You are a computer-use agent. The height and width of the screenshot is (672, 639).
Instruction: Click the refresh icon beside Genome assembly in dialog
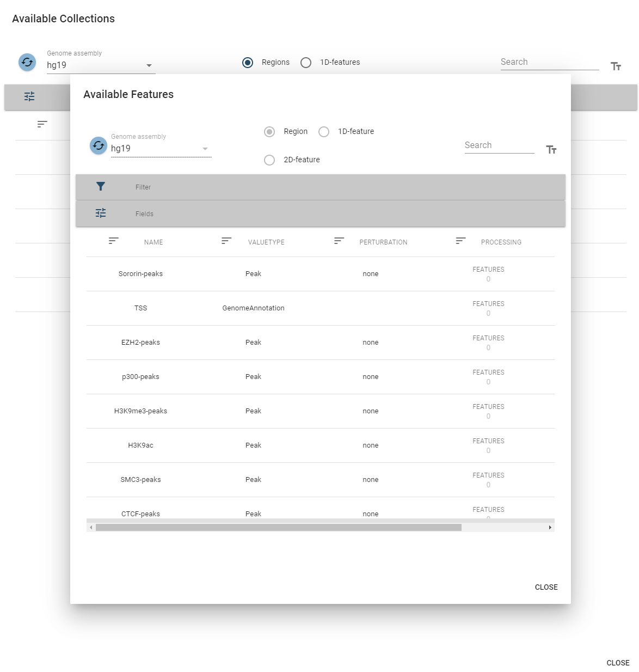(x=98, y=145)
